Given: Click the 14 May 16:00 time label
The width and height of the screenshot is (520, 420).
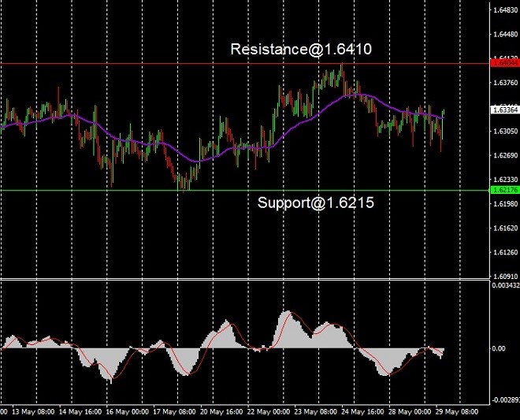Looking at the screenshot, I should coord(80,412).
